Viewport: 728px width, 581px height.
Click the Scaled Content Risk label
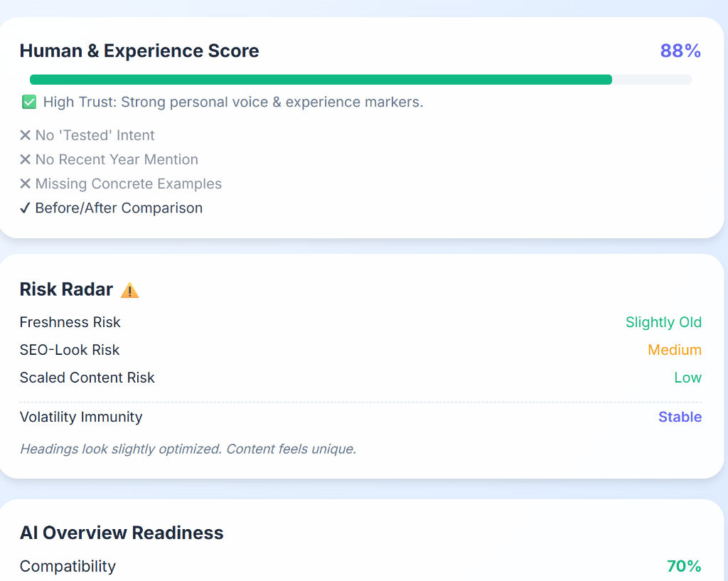click(87, 378)
